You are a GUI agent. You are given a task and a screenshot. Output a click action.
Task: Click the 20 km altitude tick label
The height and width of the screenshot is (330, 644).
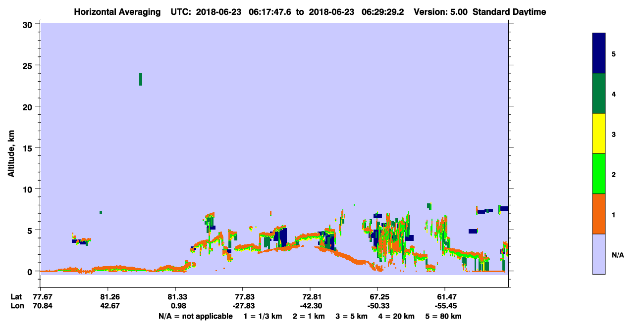pos(28,106)
